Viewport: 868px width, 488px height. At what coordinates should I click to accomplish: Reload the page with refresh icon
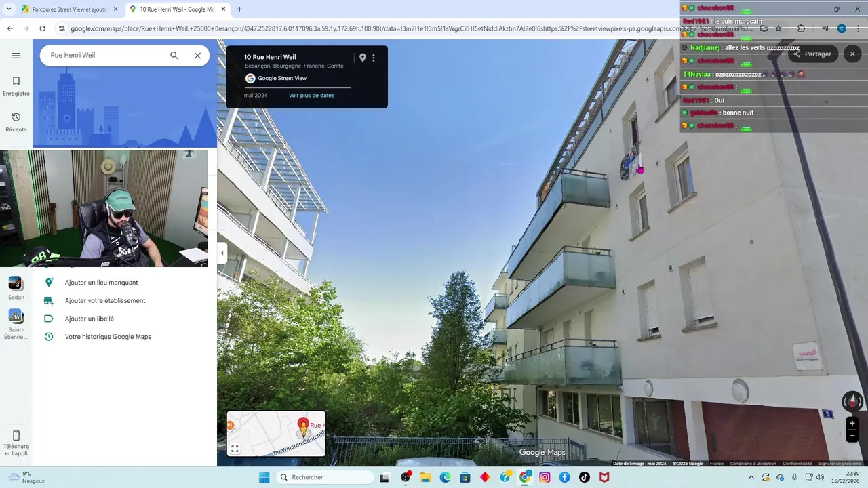click(42, 28)
